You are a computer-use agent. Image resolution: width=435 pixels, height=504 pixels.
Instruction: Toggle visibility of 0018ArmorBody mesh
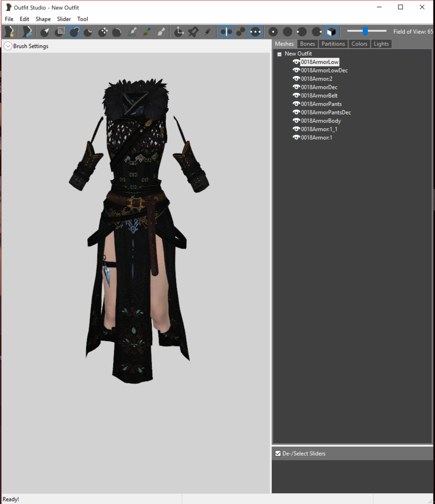tap(296, 120)
